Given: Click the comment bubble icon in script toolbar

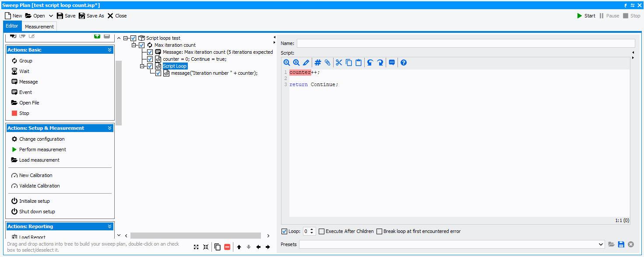Looking at the screenshot, I should [x=392, y=63].
